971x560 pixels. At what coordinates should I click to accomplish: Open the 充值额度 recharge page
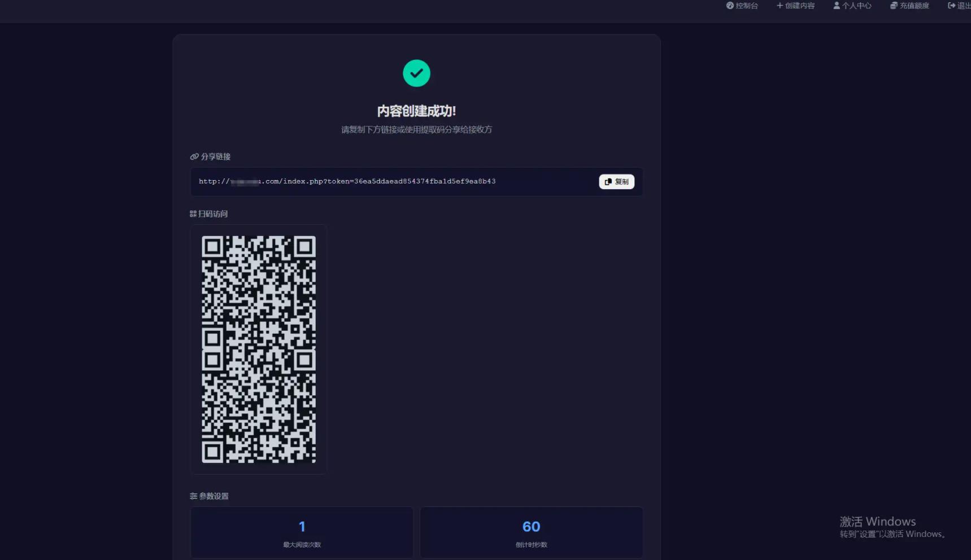909,6
